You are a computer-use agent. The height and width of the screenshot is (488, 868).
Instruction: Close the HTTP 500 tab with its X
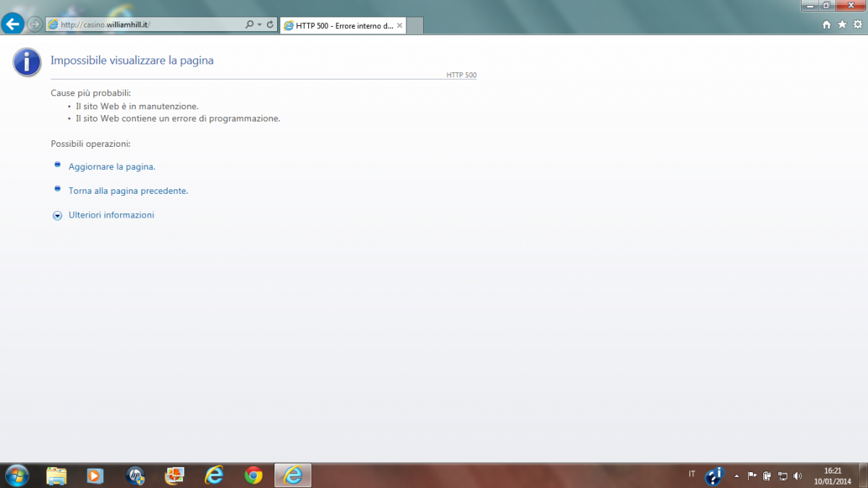coord(400,25)
